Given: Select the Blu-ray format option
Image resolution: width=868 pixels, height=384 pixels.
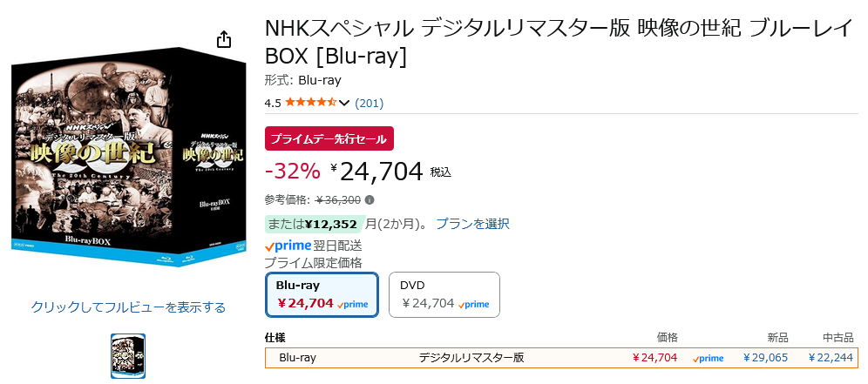Looking at the screenshot, I should pyautogui.click(x=322, y=295).
